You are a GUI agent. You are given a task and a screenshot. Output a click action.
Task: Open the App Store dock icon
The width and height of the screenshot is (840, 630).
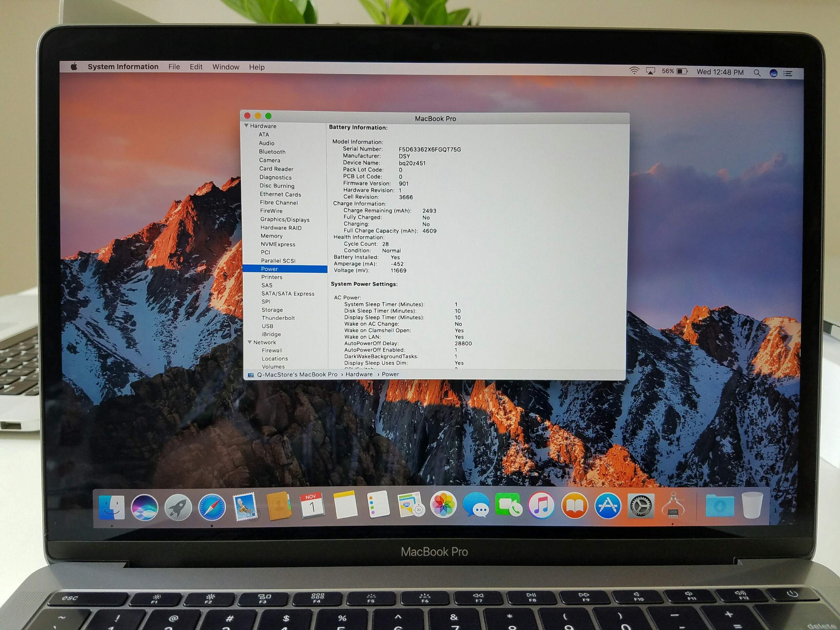[x=607, y=506]
